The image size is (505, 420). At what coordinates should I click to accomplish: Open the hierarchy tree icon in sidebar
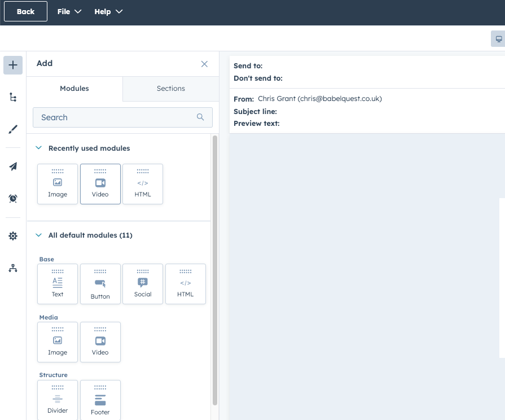[x=13, y=98]
